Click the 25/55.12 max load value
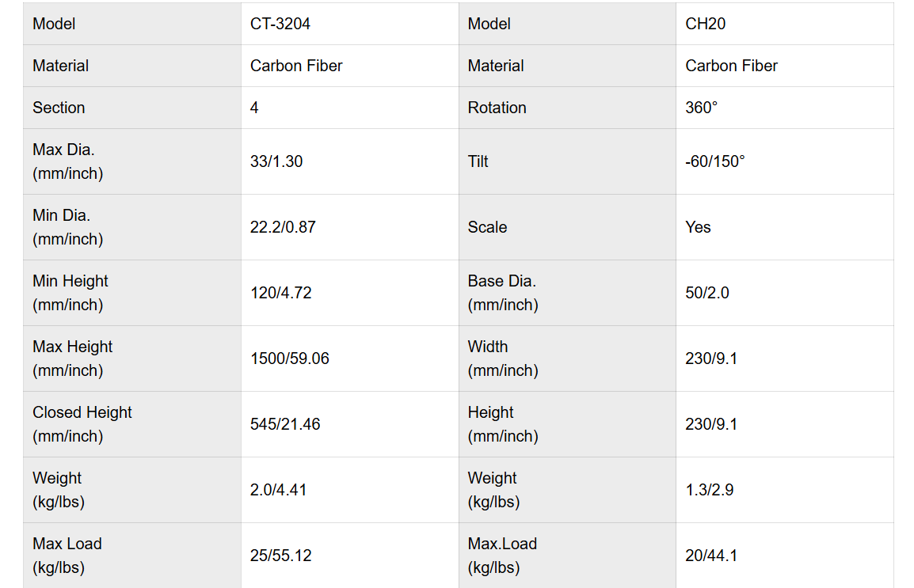Screen dimensions: 914x588 (281, 556)
